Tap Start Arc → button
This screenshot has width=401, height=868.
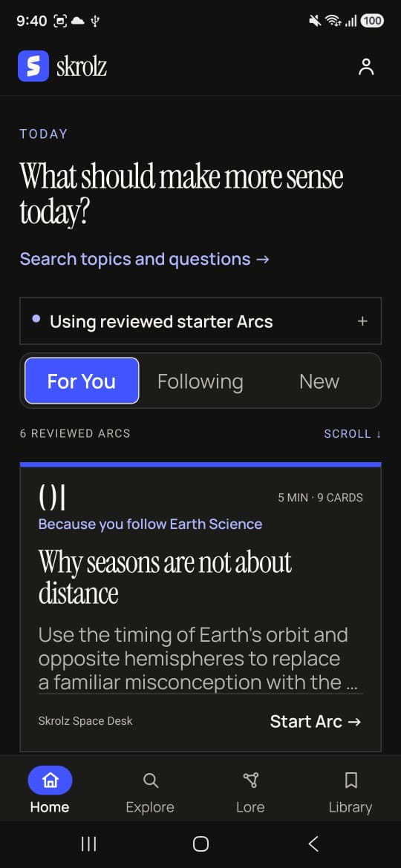click(x=316, y=721)
